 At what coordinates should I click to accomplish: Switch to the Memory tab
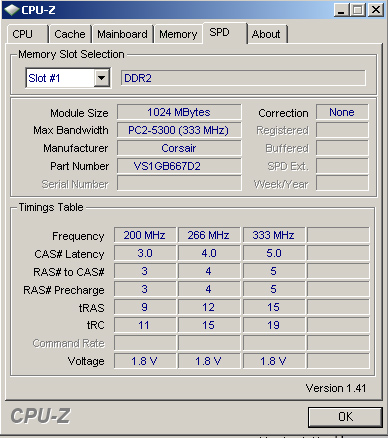pos(178,34)
